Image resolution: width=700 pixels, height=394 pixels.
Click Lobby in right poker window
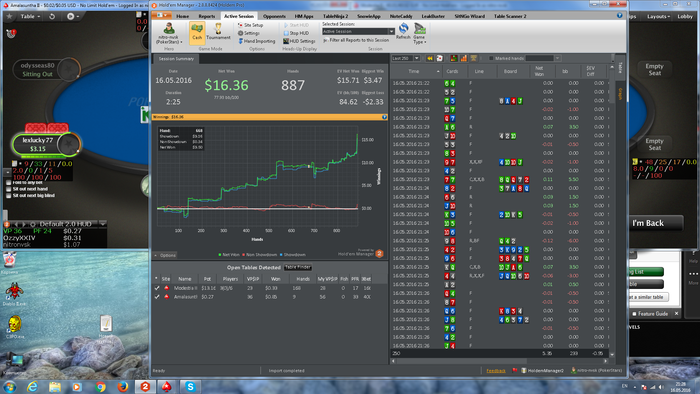[685, 17]
